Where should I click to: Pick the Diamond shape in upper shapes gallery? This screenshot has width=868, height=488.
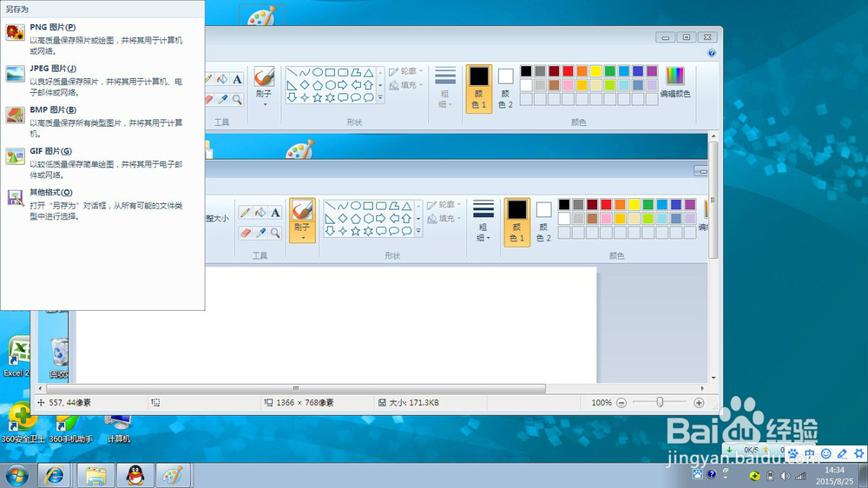coord(305,85)
